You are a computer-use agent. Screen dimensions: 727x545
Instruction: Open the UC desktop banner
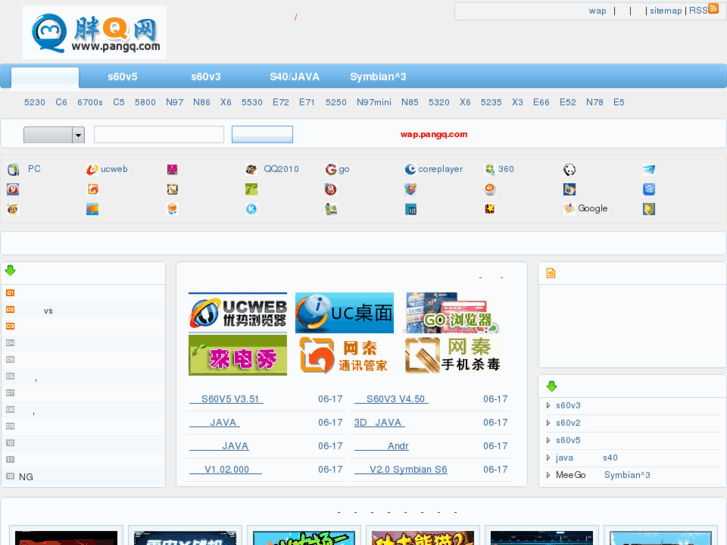tap(344, 313)
